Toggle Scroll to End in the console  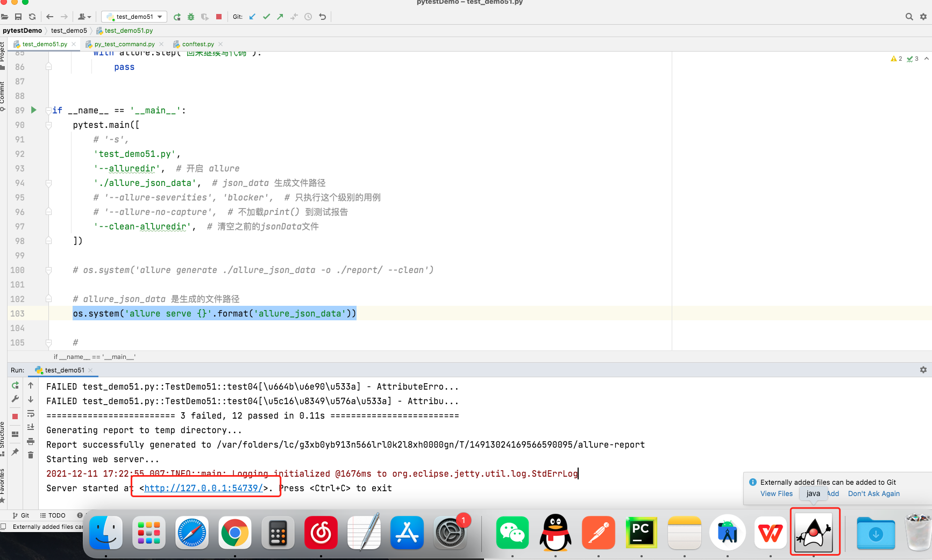[x=31, y=427]
